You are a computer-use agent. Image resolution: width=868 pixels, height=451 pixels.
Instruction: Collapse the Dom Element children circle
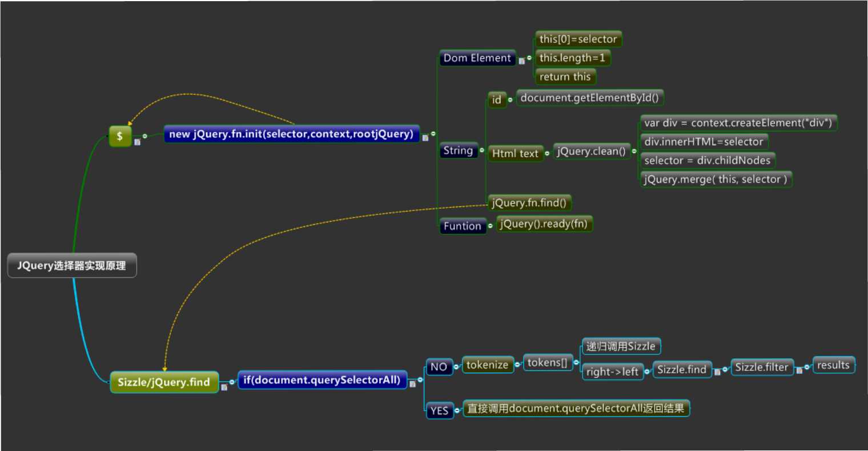(x=529, y=58)
